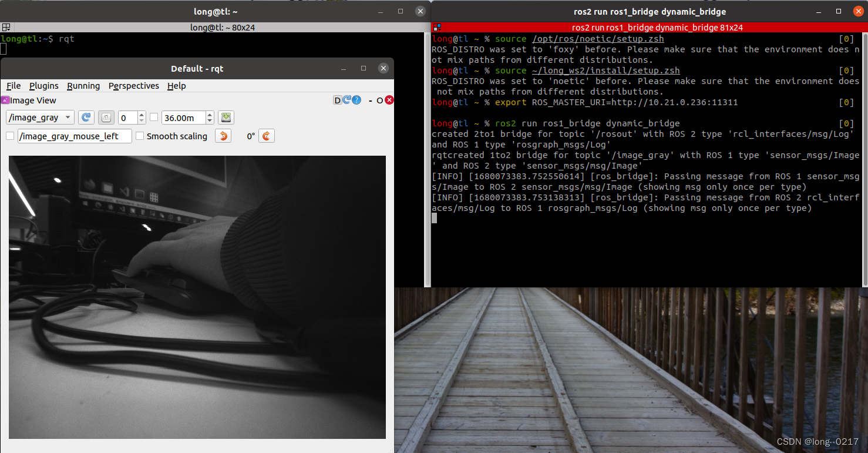Enable Smooth scaling
868x453 pixels.
(x=140, y=136)
